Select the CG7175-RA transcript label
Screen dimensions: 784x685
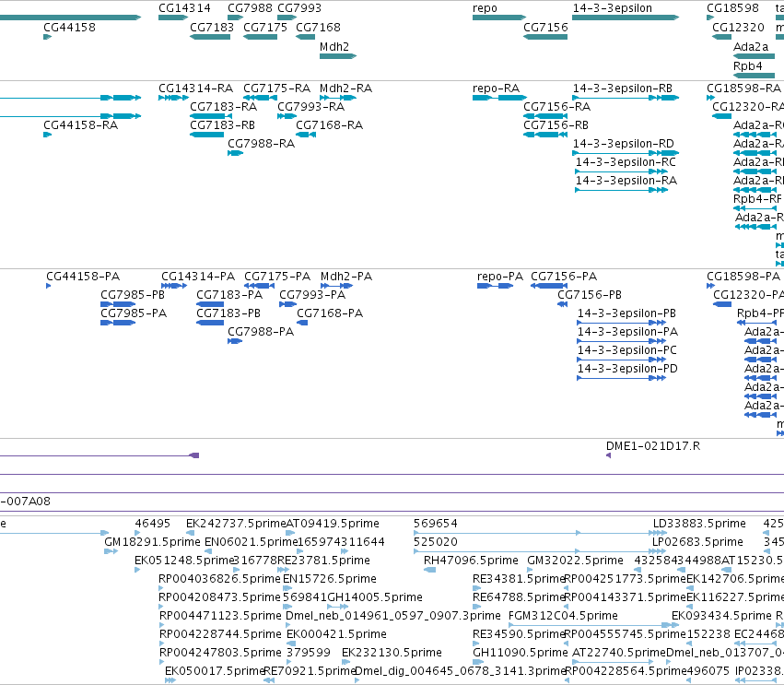(277, 89)
